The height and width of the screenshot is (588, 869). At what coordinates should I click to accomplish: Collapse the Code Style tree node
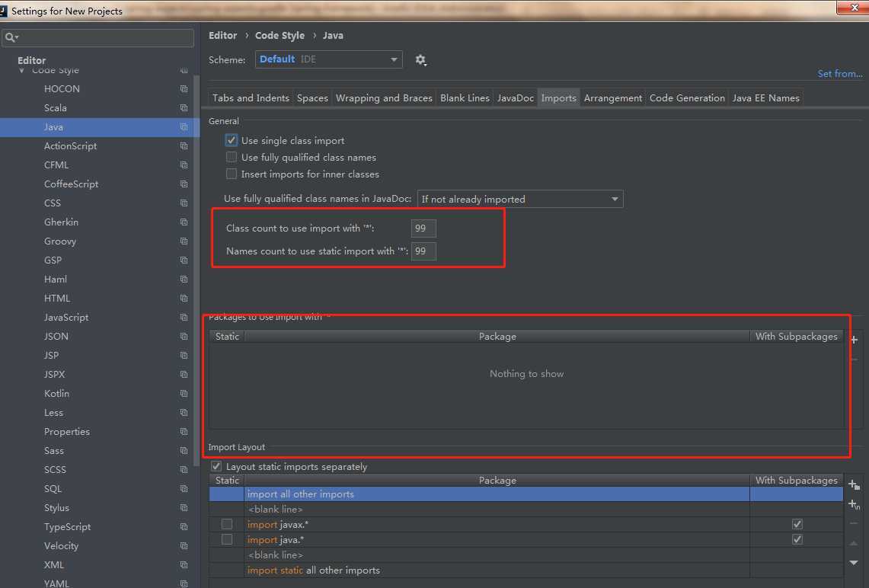21,70
